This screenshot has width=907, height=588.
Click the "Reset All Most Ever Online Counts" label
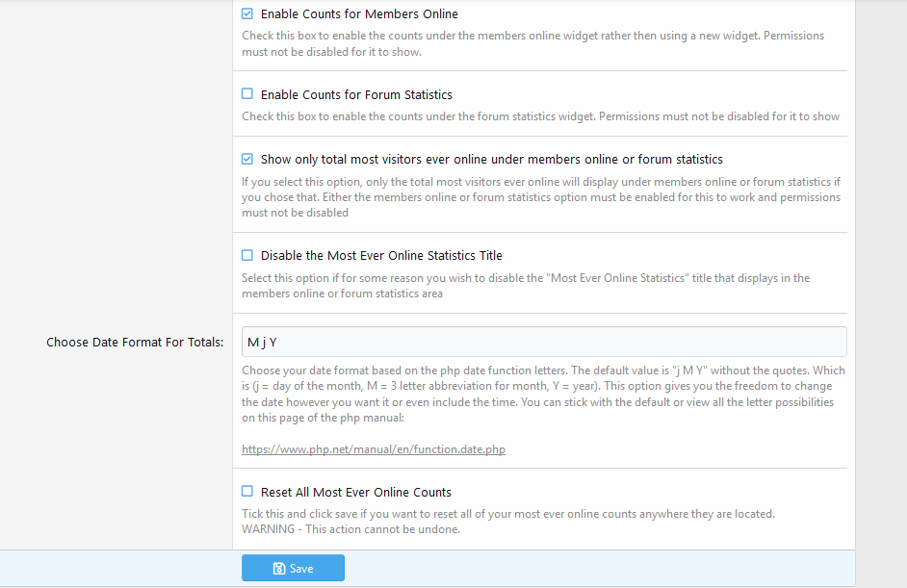click(x=356, y=493)
